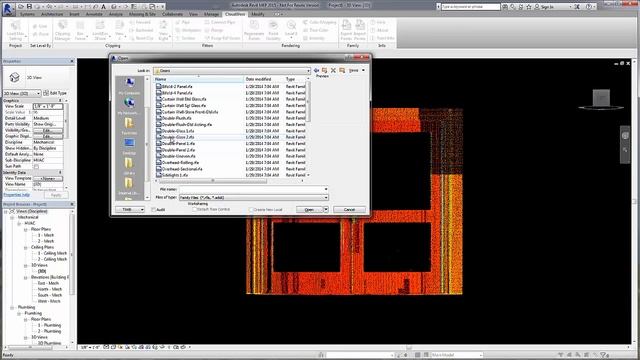This screenshot has height=360, width=640.
Task: Click the Cancel button in dialog
Action: pos(349,209)
